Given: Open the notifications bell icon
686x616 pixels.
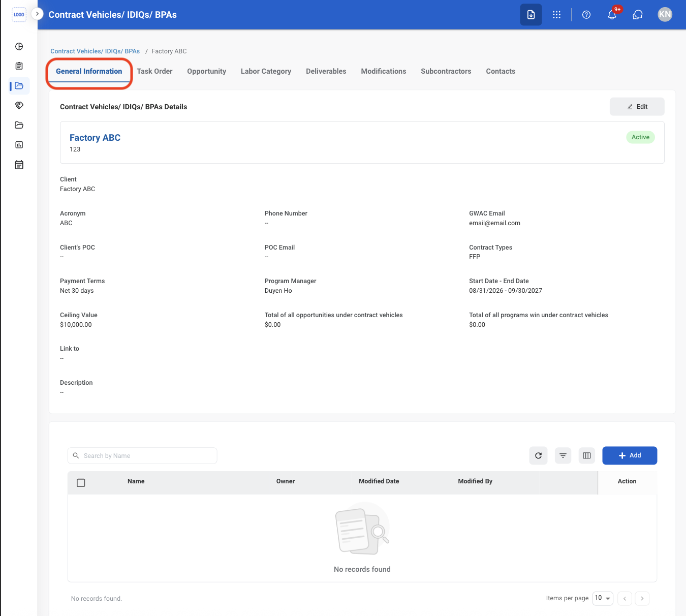Looking at the screenshot, I should [612, 15].
